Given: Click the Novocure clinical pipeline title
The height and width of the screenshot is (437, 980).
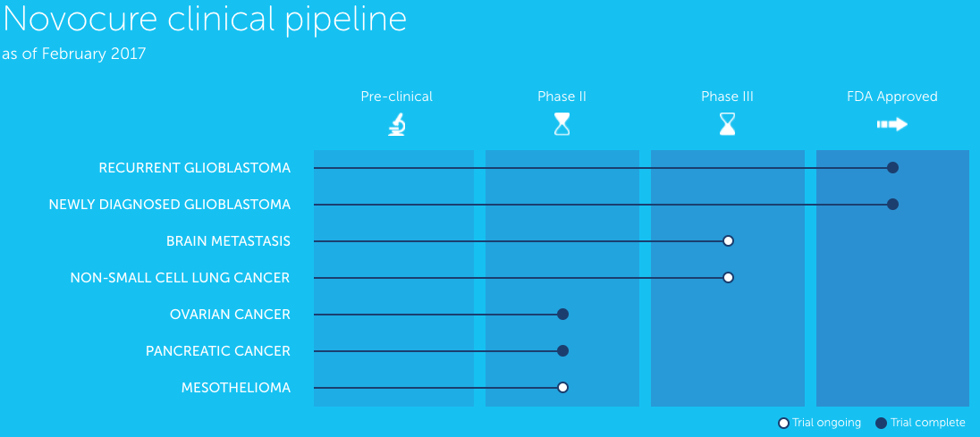Looking at the screenshot, I should tap(204, 20).
